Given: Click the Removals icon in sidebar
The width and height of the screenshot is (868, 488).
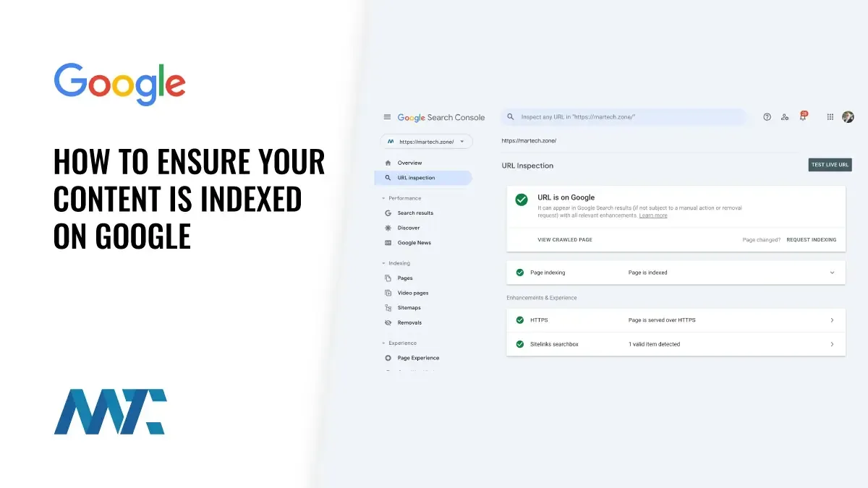Looking at the screenshot, I should click(x=388, y=322).
